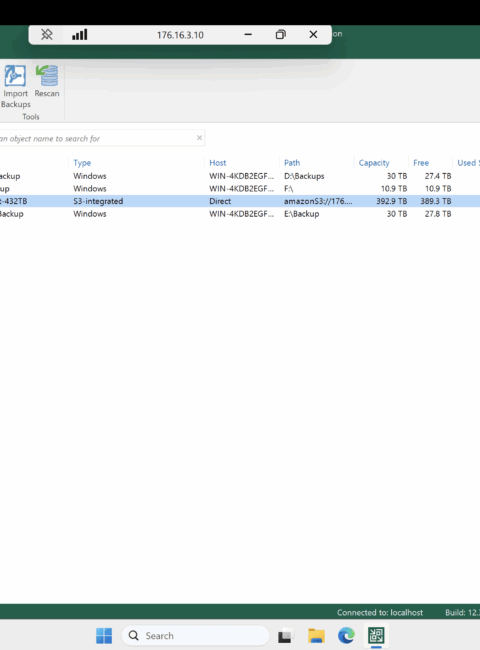
Task: Close the 176.16.3.10 remote session
Action: tap(313, 34)
